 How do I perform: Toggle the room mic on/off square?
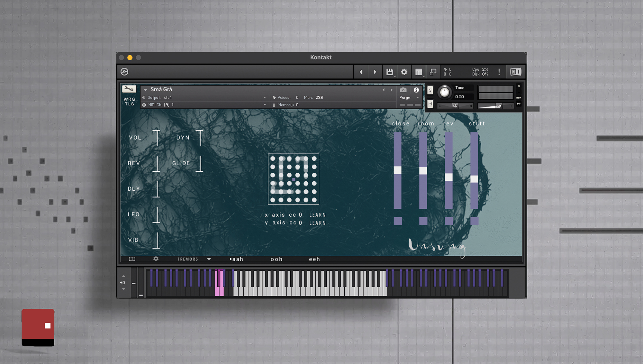pos(423,221)
